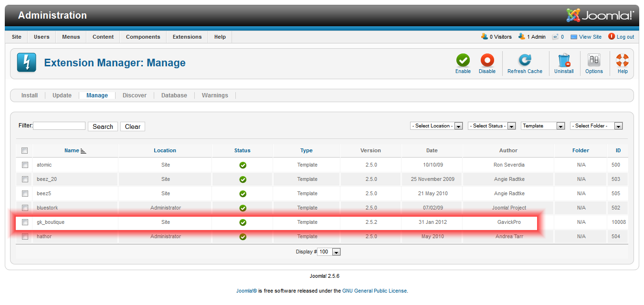Sort by Status column header
This screenshot has height=305, width=644.
coord(243,150)
